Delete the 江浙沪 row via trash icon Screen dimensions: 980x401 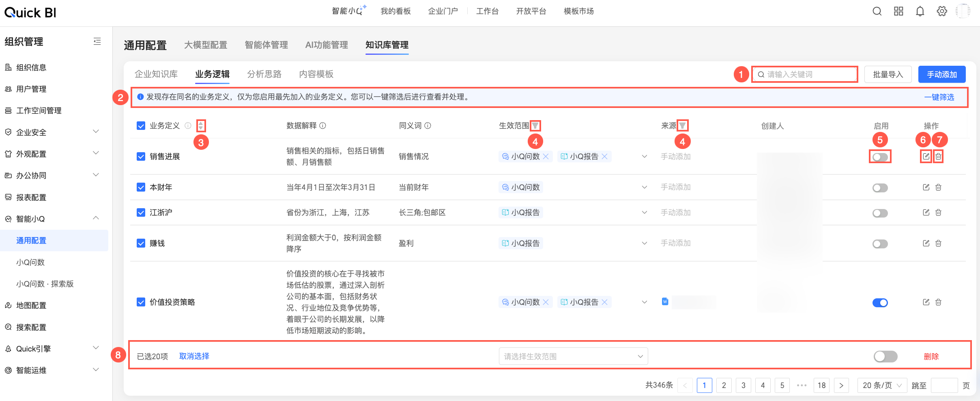tap(938, 212)
